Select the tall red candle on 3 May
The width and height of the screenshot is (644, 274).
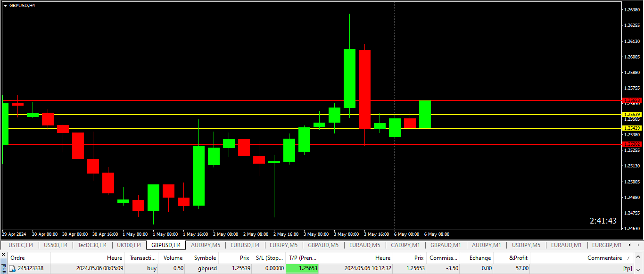(x=364, y=89)
